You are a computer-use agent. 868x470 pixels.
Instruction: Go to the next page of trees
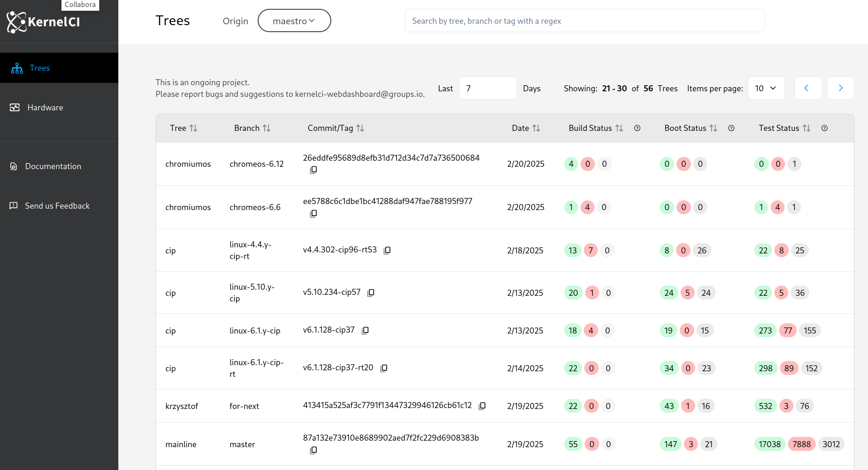tap(840, 88)
